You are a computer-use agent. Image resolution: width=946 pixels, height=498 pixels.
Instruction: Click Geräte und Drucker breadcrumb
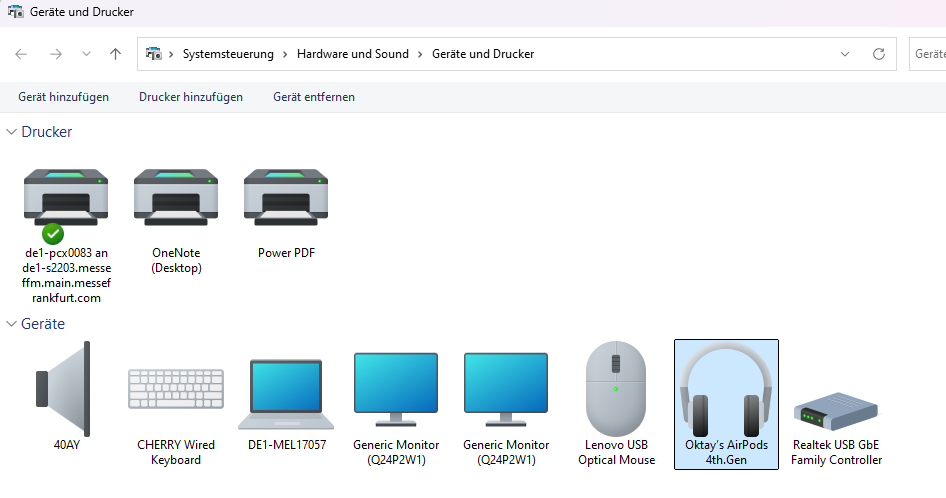(x=483, y=54)
